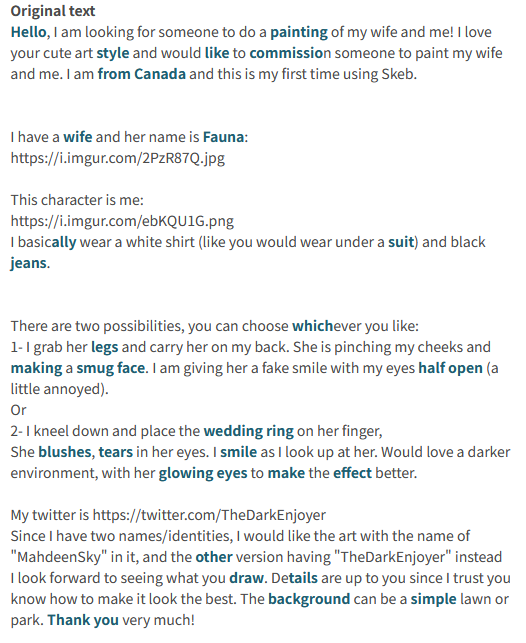Click the "wedding ring" highlighted term
This screenshot has height=643, width=526.
click(248, 431)
